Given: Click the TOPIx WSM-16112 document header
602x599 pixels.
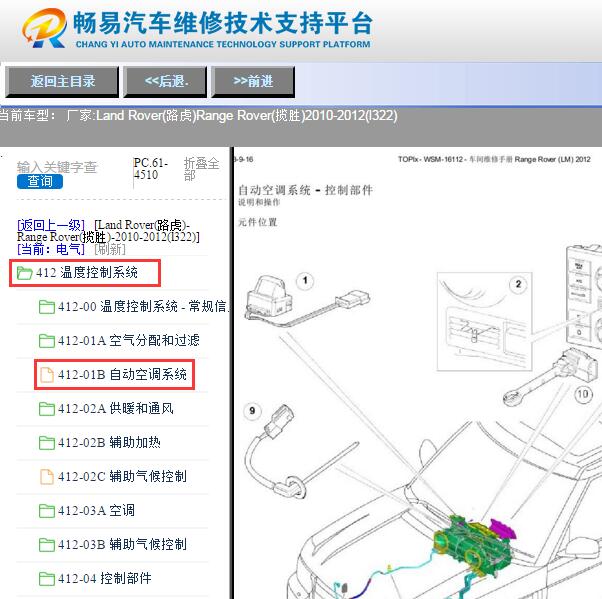Looking at the screenshot, I should point(494,159).
